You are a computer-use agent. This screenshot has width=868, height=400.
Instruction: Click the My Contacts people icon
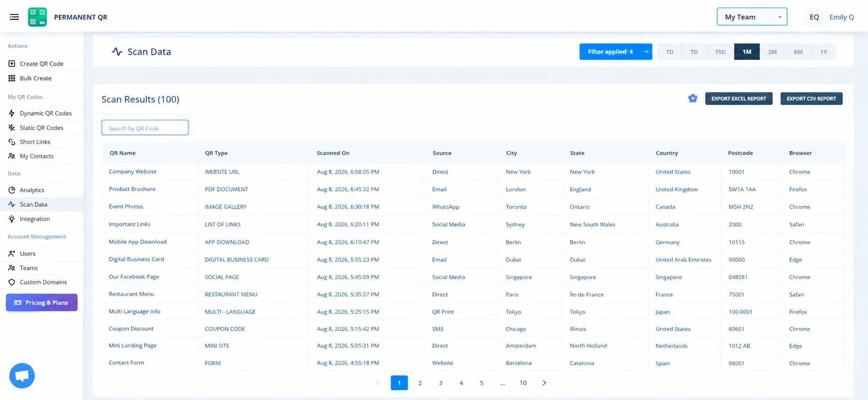click(12, 156)
